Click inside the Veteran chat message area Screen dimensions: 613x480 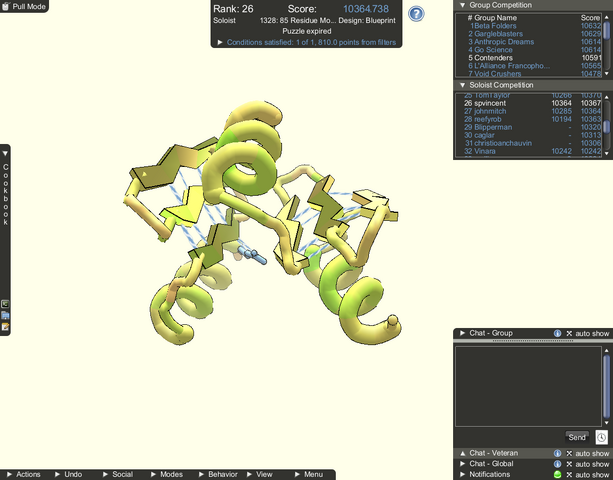528,386
